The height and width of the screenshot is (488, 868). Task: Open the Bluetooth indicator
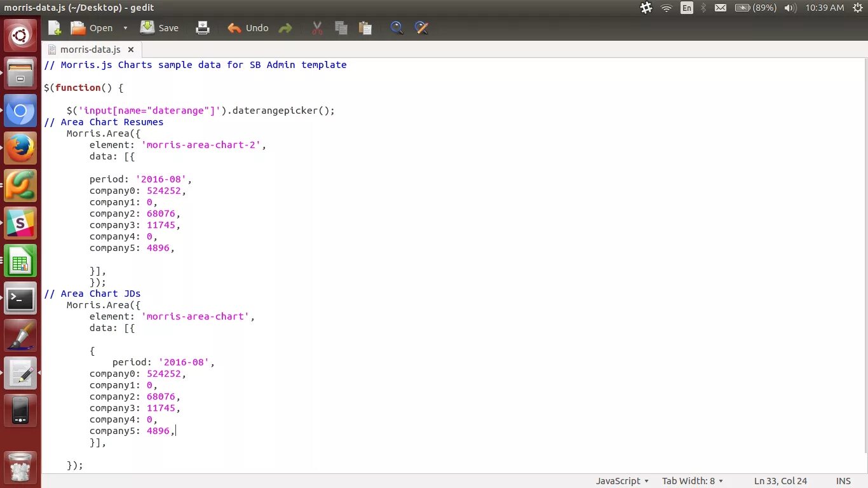703,8
